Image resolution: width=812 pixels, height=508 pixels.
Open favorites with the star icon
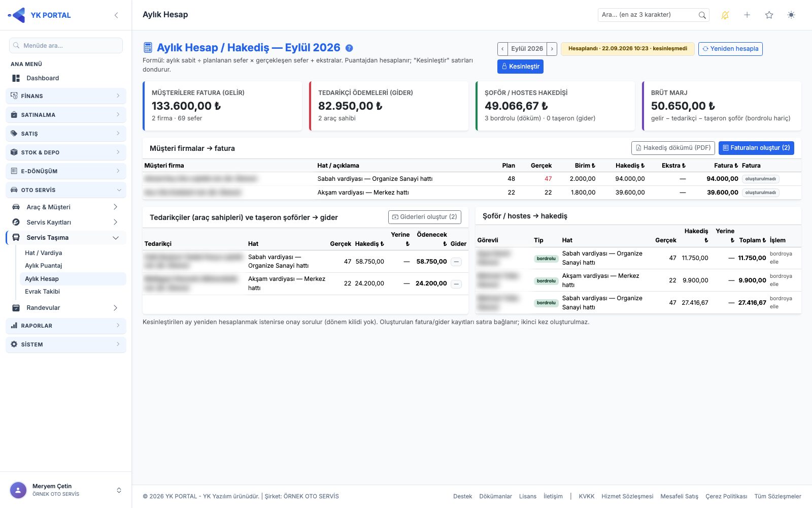pos(769,15)
